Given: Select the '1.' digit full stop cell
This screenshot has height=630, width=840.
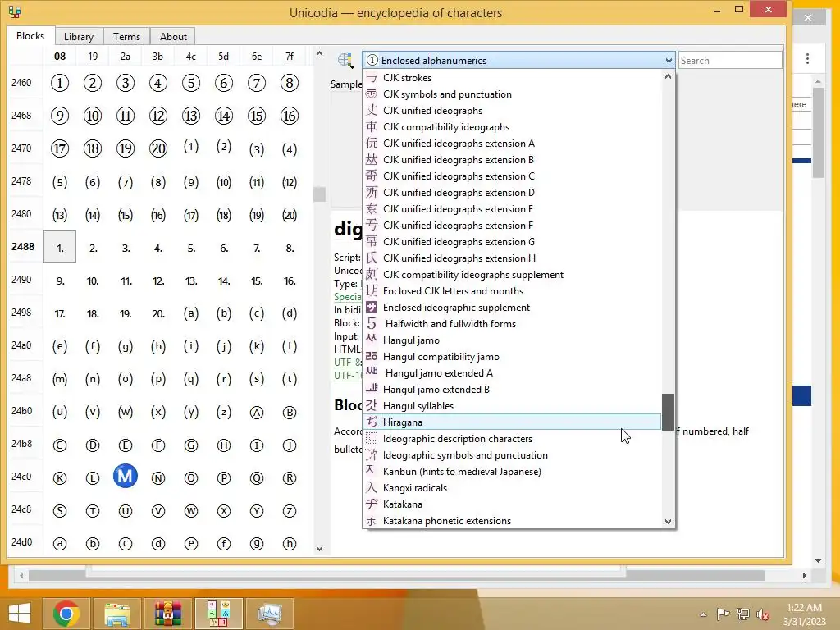Looking at the screenshot, I should [60, 247].
